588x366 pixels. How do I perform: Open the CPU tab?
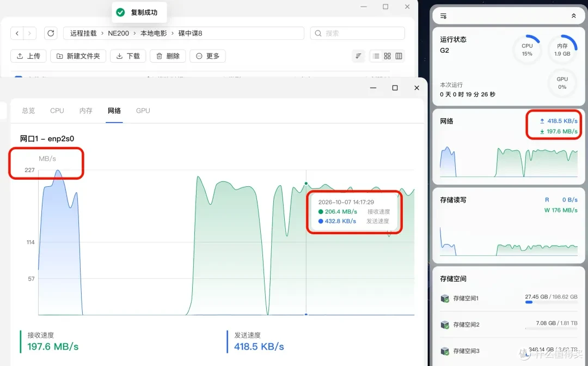[57, 111]
